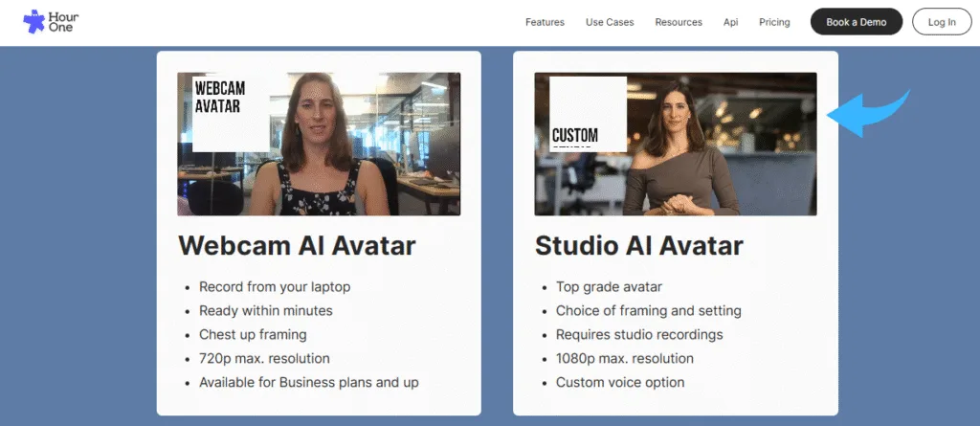The height and width of the screenshot is (426, 980).
Task: Open the Use Cases menu
Action: [x=610, y=22]
